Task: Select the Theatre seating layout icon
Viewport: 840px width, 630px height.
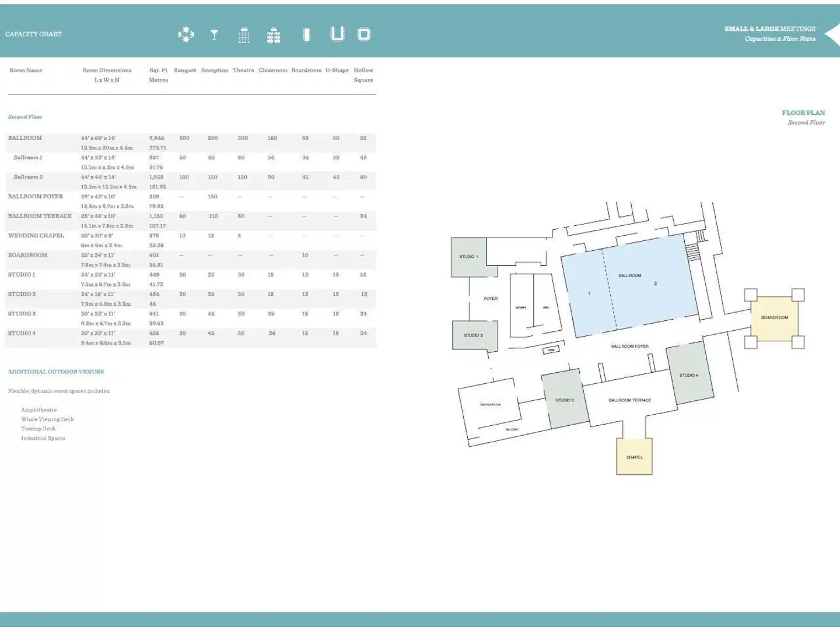Action: (244, 36)
